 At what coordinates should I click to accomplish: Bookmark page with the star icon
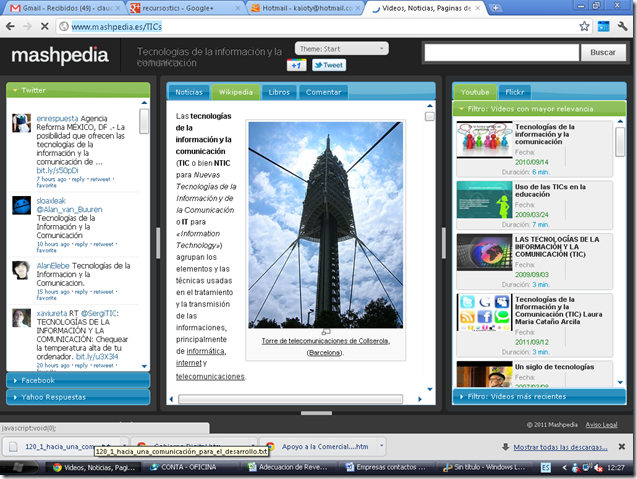click(x=584, y=26)
